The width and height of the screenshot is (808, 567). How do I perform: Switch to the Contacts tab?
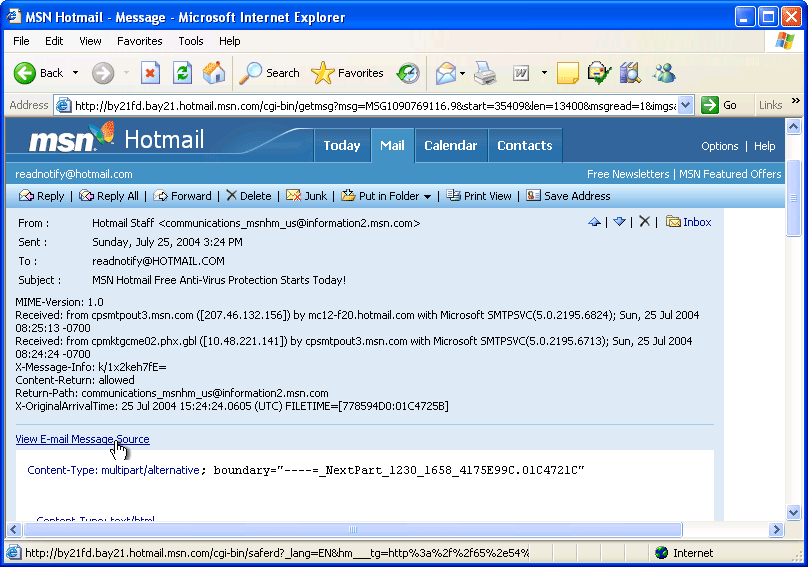(524, 145)
